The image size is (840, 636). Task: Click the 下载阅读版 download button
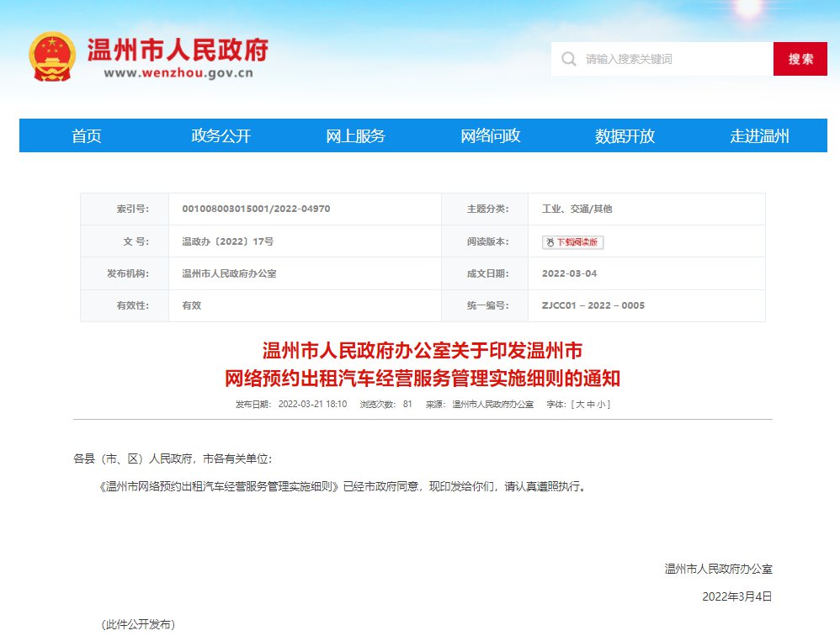572,242
